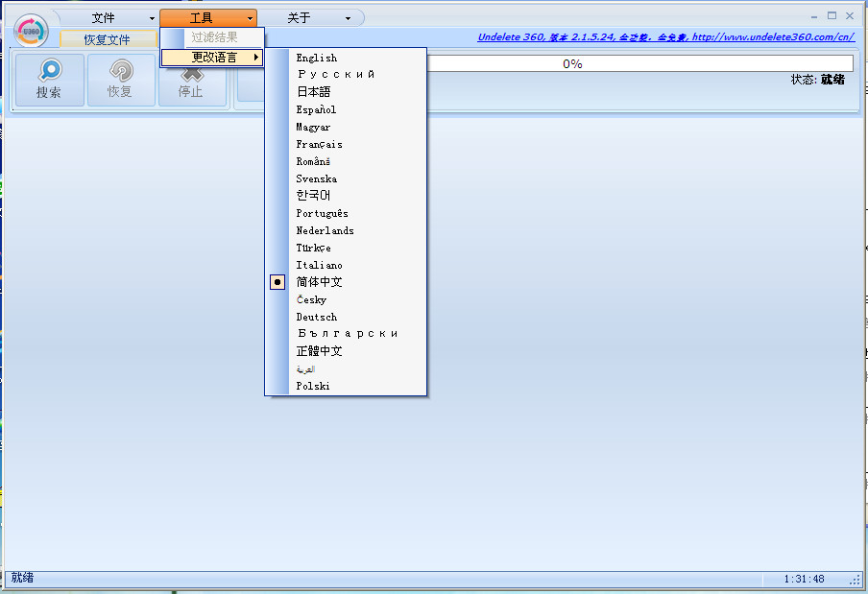Image resolution: width=868 pixels, height=594 pixels.
Task: Switch language to English
Action: pyautogui.click(x=318, y=58)
